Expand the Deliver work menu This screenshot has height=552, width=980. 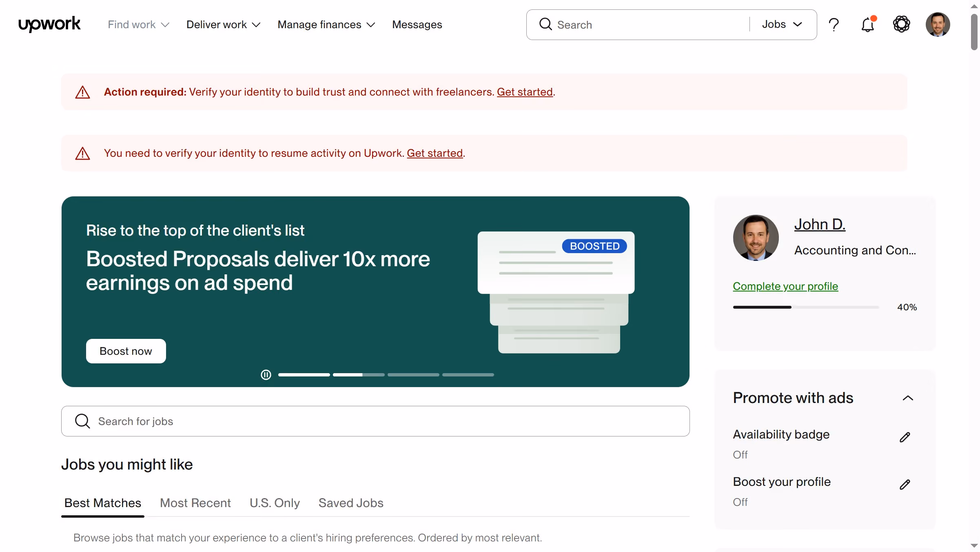tap(223, 24)
